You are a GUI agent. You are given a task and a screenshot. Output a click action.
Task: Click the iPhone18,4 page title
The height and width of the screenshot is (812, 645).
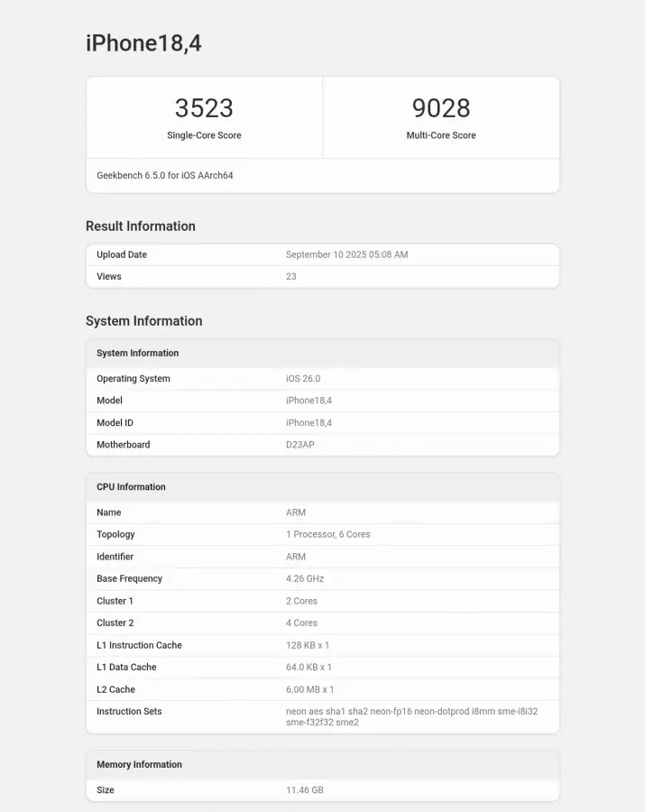click(x=143, y=43)
